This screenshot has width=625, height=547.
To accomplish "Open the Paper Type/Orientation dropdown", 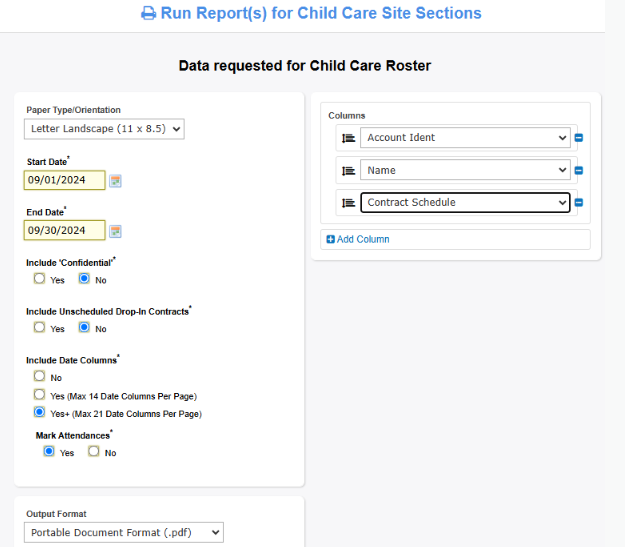I will (x=104, y=129).
